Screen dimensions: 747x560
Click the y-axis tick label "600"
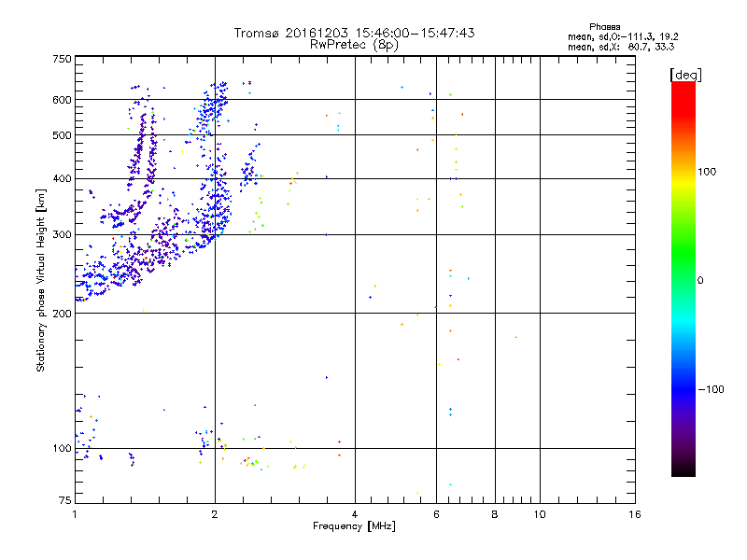coord(62,100)
